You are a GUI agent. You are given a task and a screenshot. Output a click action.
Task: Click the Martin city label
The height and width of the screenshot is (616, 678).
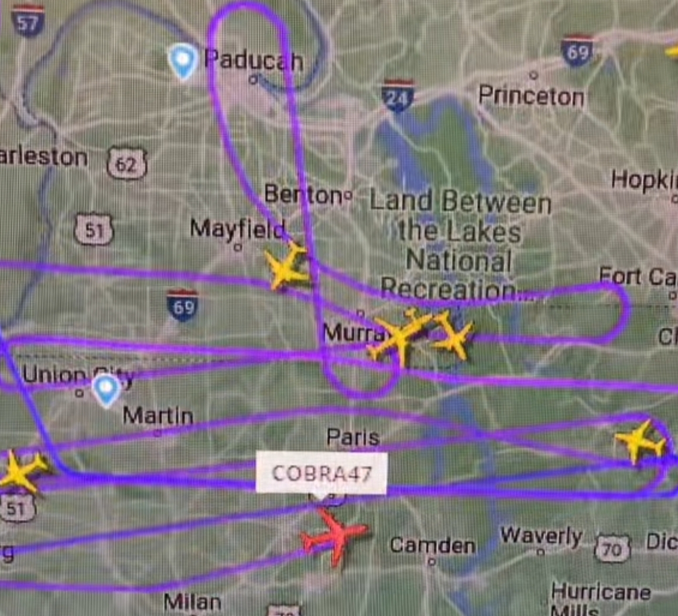coord(158,416)
